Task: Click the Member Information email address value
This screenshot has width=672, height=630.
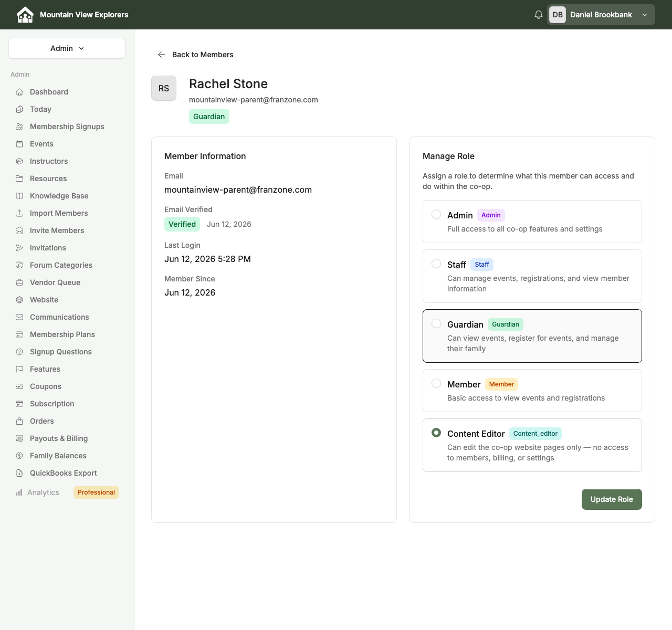Action: 238,190
